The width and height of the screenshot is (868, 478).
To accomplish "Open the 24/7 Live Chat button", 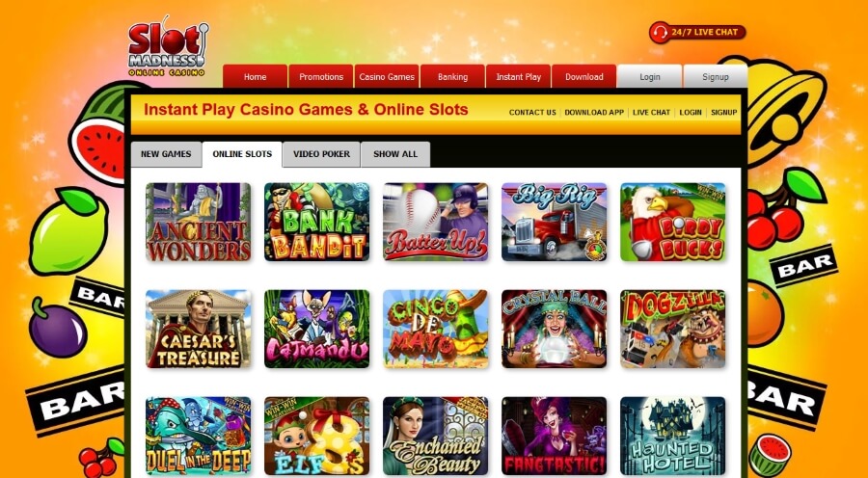I will point(697,32).
